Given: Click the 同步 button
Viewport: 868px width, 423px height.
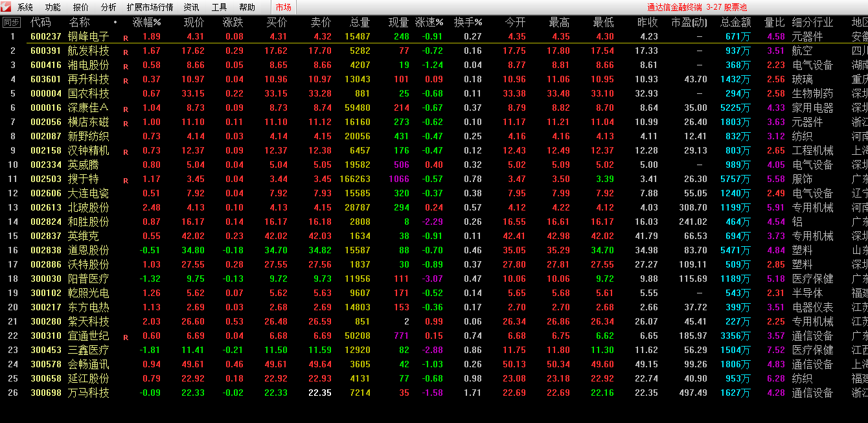Looking at the screenshot, I should click(12, 22).
